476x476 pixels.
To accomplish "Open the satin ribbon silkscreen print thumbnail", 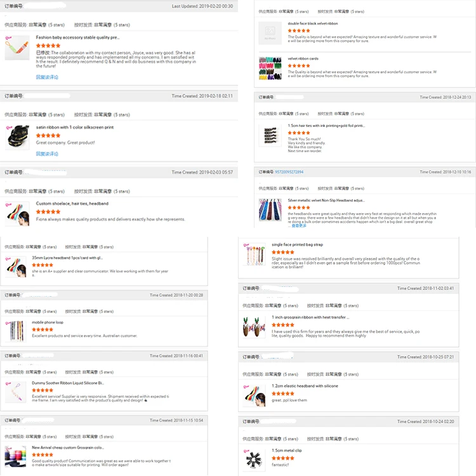I will [17, 138].
